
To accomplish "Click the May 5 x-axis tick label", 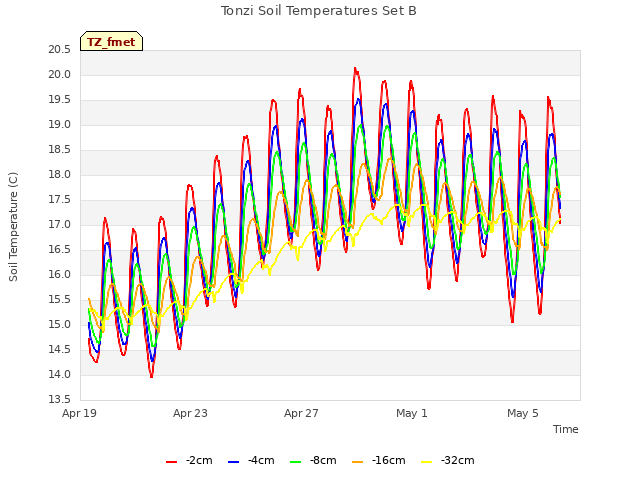I will (523, 413).
